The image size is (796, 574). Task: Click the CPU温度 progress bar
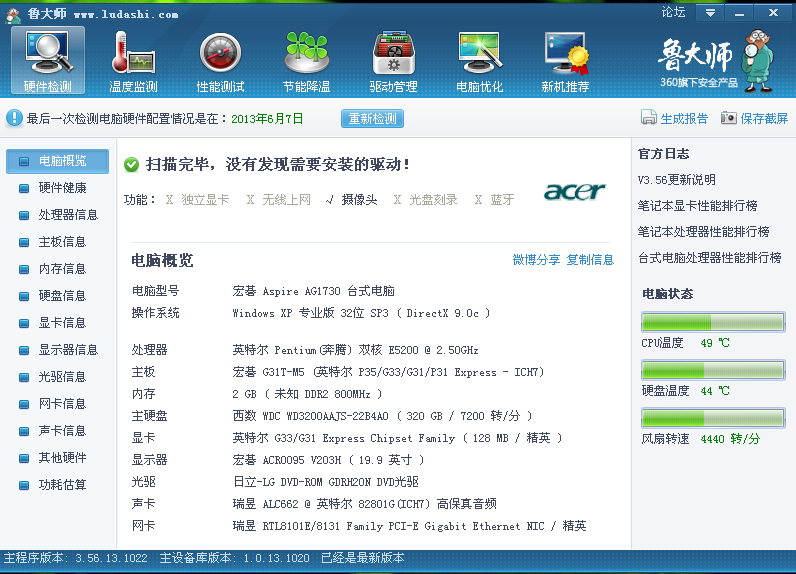(713, 322)
